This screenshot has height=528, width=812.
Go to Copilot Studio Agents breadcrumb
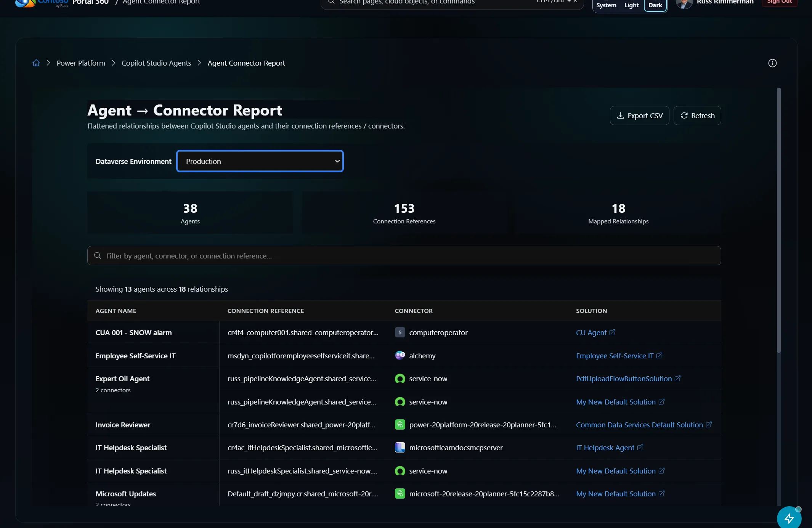156,63
